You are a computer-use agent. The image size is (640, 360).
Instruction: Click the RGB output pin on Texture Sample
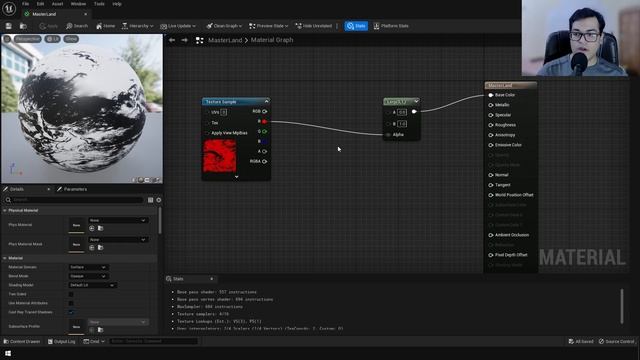(x=264, y=111)
